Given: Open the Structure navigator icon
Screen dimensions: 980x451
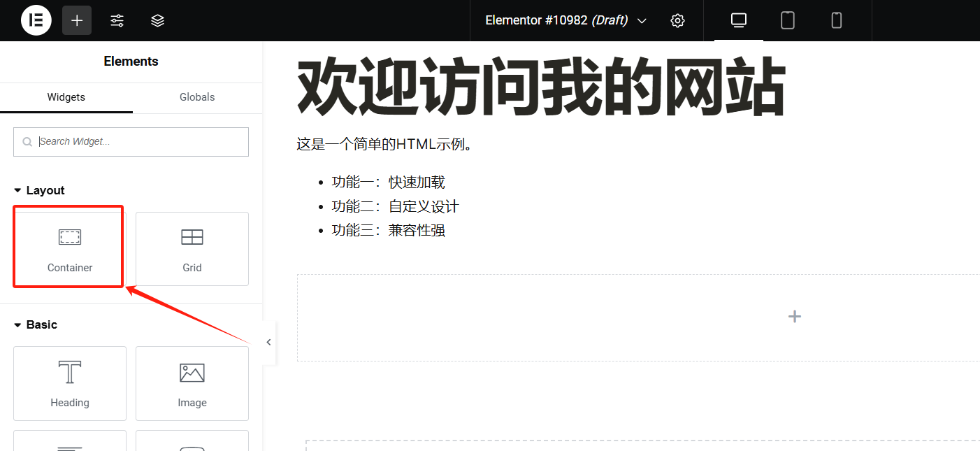Looking at the screenshot, I should pos(157,20).
